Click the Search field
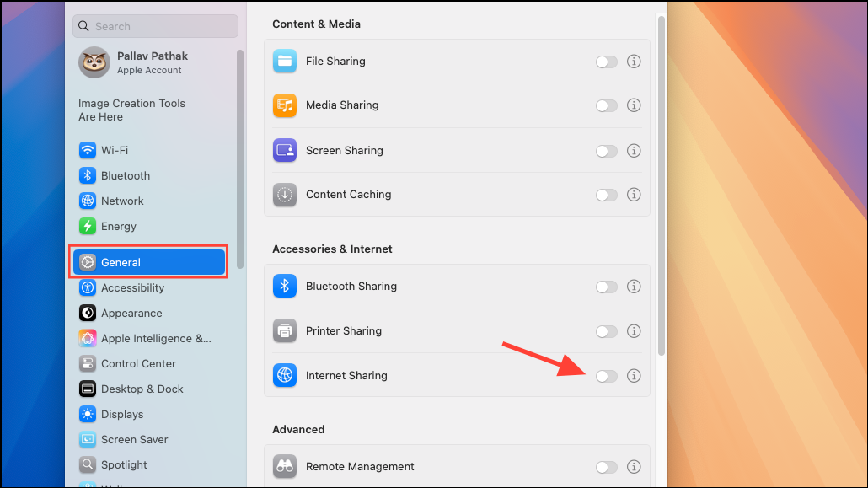This screenshot has width=868, height=488. (x=156, y=26)
